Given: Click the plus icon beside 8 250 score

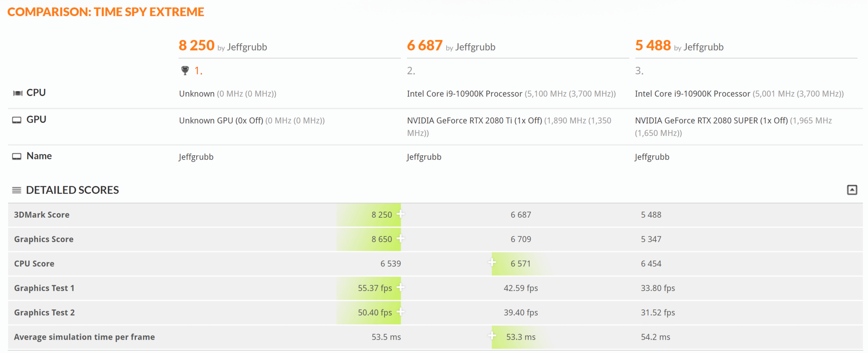Looking at the screenshot, I should [400, 214].
